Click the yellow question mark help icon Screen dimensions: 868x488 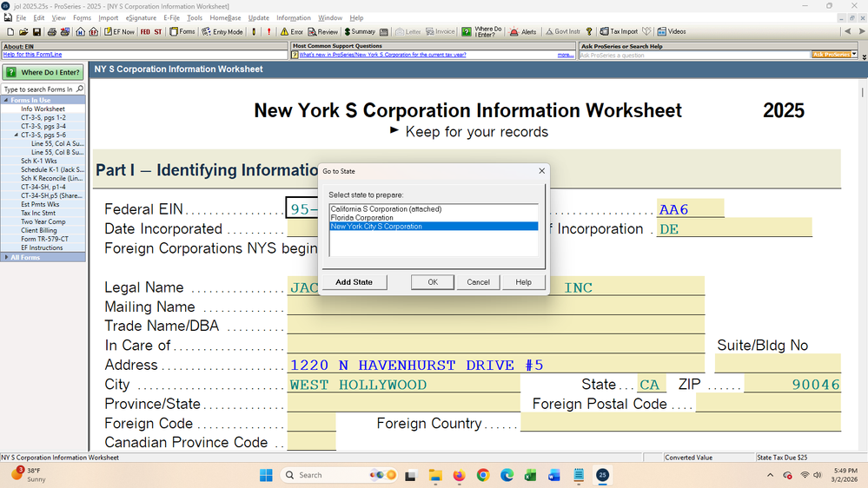click(589, 31)
